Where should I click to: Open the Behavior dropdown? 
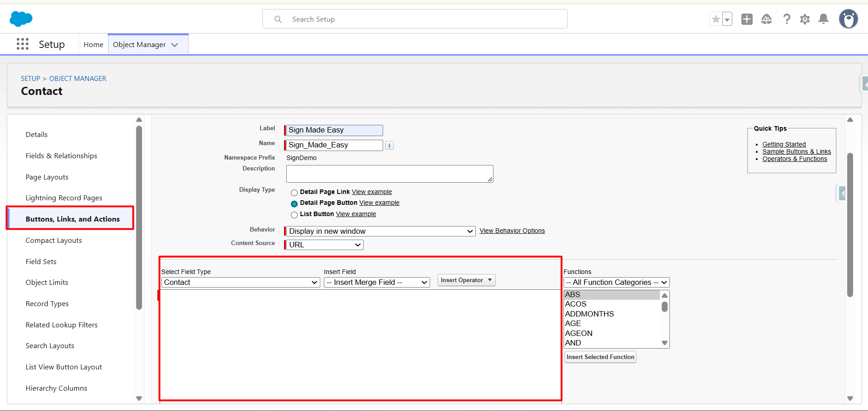pyautogui.click(x=381, y=231)
